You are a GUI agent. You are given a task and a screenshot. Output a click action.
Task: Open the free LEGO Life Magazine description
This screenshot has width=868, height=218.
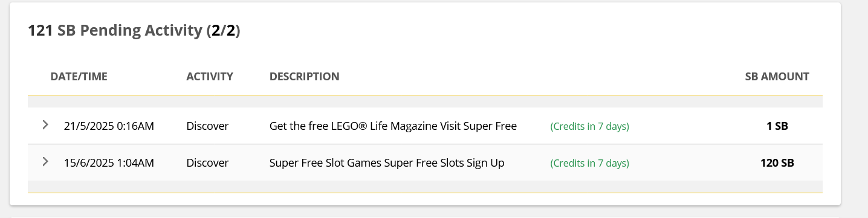pyautogui.click(x=393, y=126)
